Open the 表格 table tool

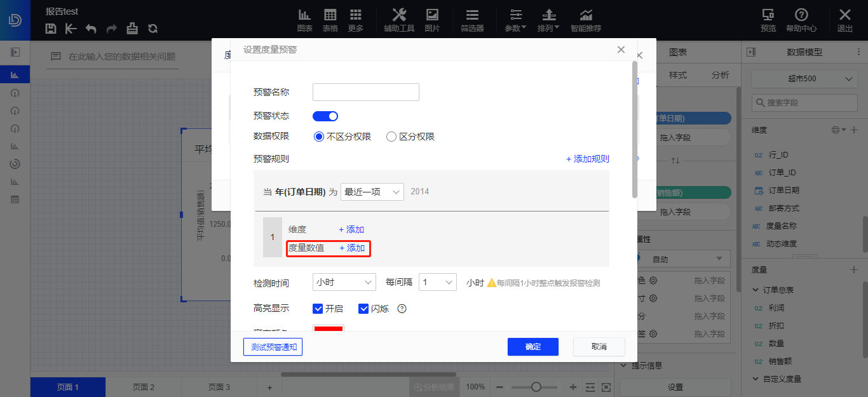330,20
